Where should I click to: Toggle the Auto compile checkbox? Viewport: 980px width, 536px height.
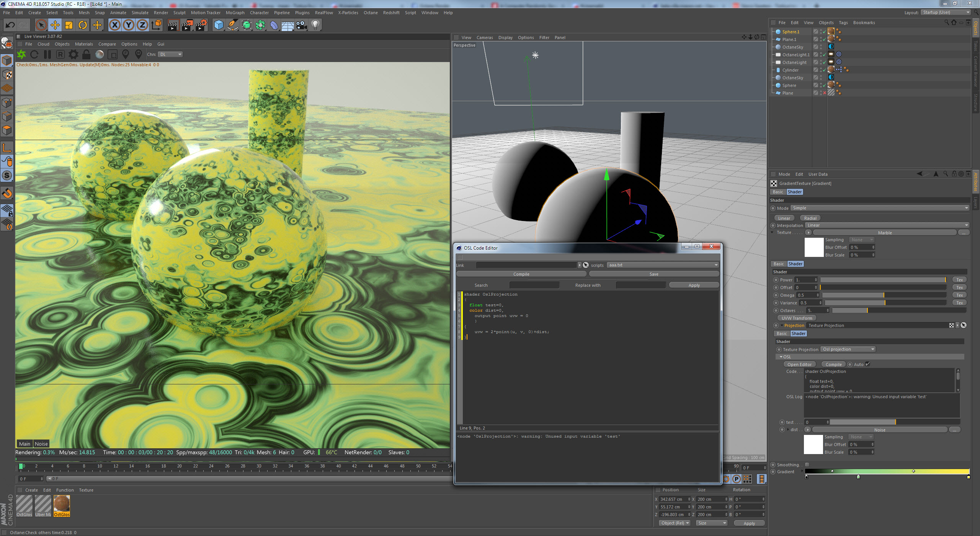pos(868,364)
